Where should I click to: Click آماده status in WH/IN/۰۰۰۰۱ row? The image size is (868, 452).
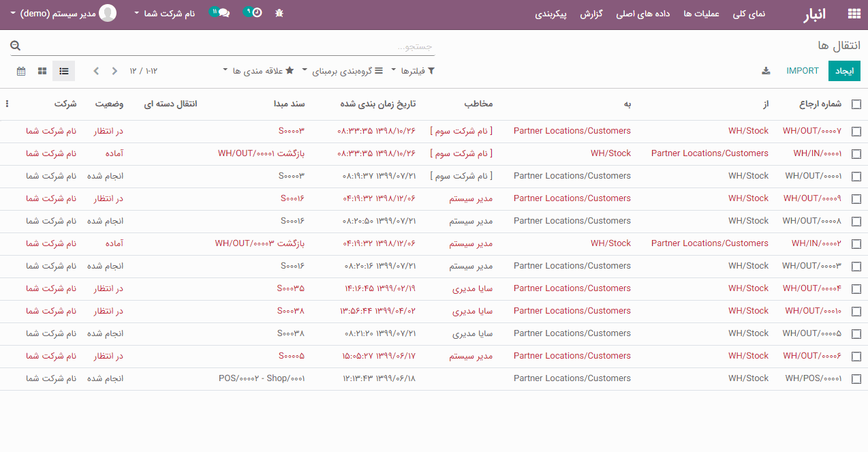click(114, 153)
